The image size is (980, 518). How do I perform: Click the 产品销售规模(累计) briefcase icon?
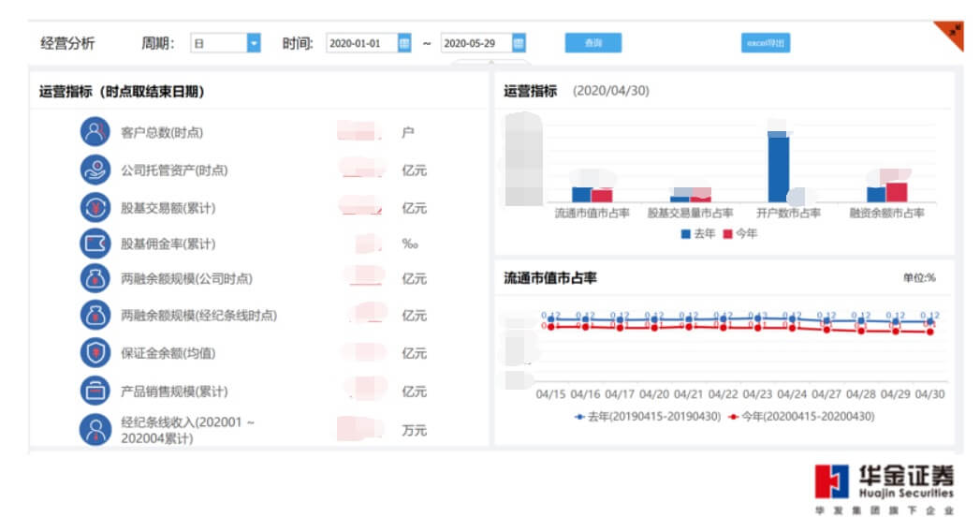point(95,391)
